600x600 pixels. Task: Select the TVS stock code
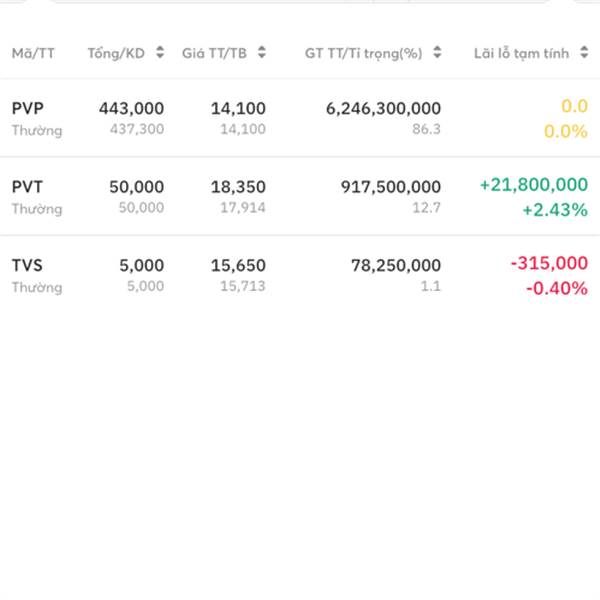[x=28, y=265]
